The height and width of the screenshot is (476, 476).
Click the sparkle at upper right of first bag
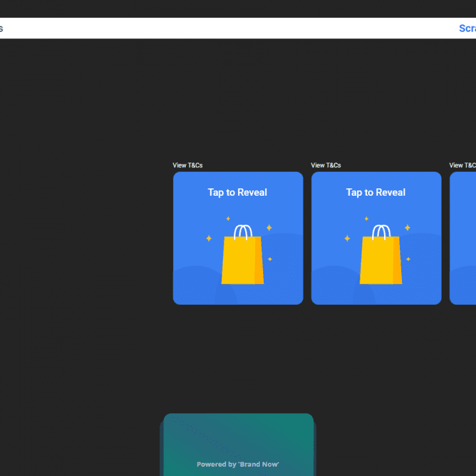click(x=269, y=227)
